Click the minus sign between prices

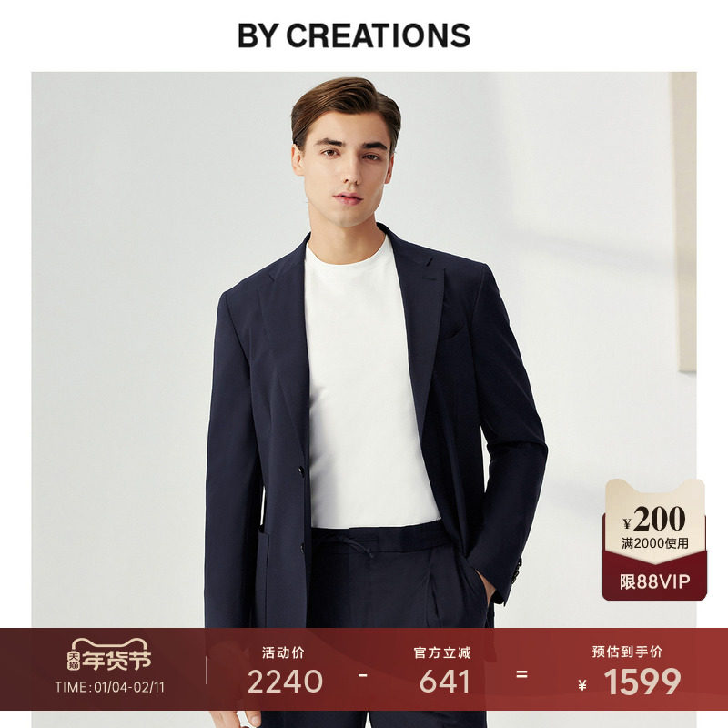363,674
